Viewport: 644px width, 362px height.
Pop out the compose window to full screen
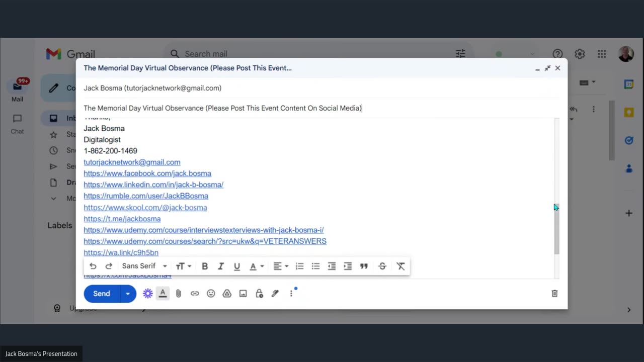point(547,68)
